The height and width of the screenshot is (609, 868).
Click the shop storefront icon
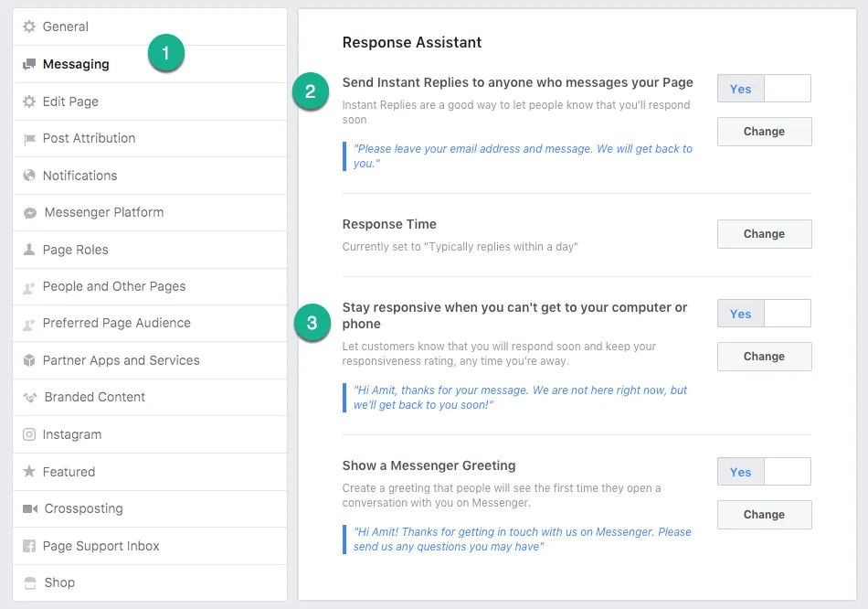click(x=29, y=583)
